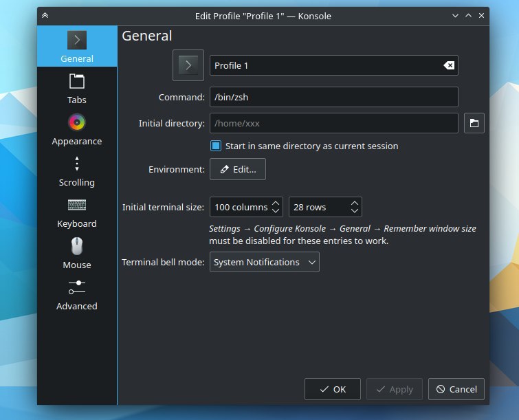This screenshot has width=519, height=420.
Task: Browse for initial directory with folder button
Action: pyautogui.click(x=474, y=123)
